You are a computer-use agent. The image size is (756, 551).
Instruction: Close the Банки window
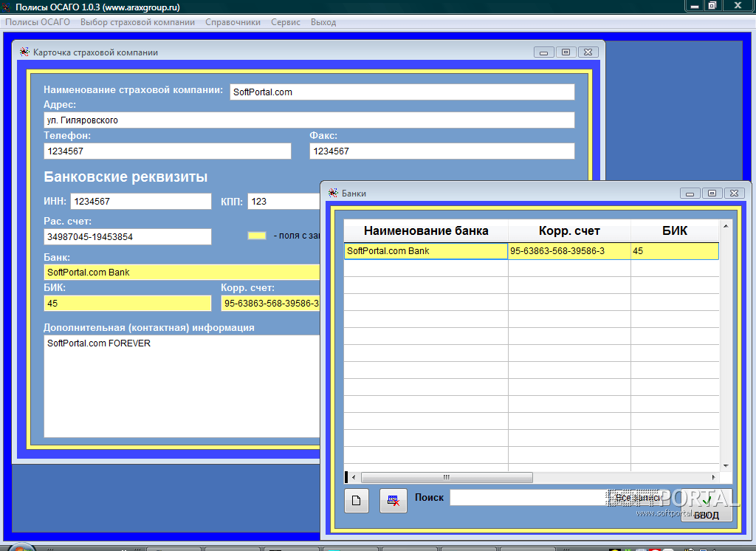click(x=735, y=193)
